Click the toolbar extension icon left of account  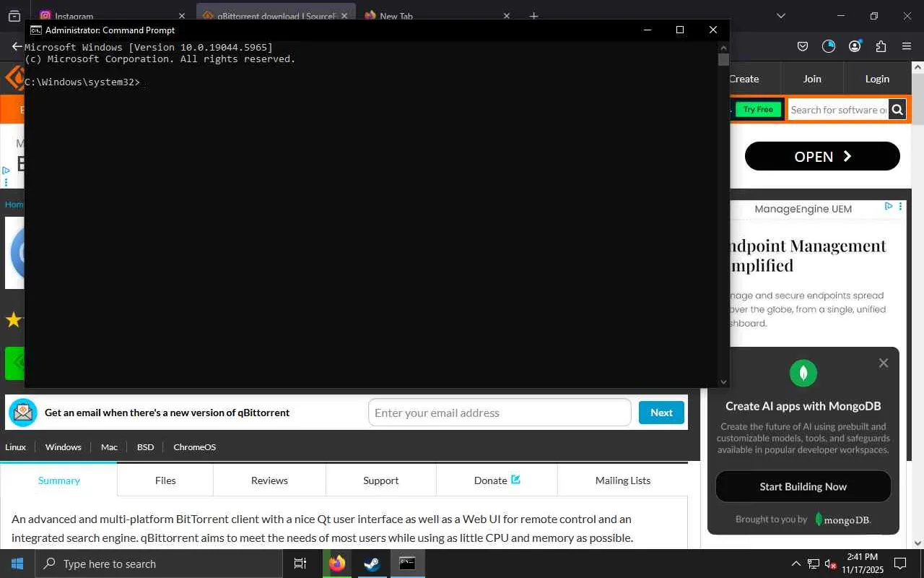tap(829, 46)
